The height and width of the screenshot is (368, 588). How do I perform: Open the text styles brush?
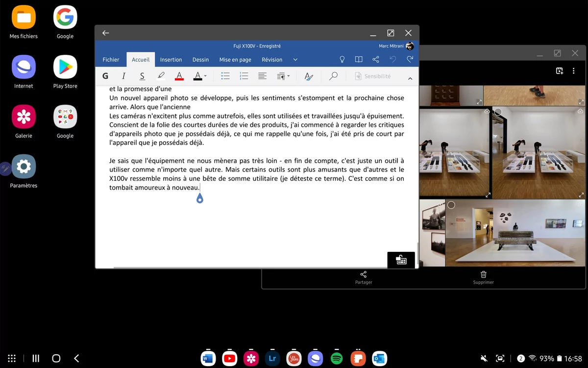pos(309,76)
